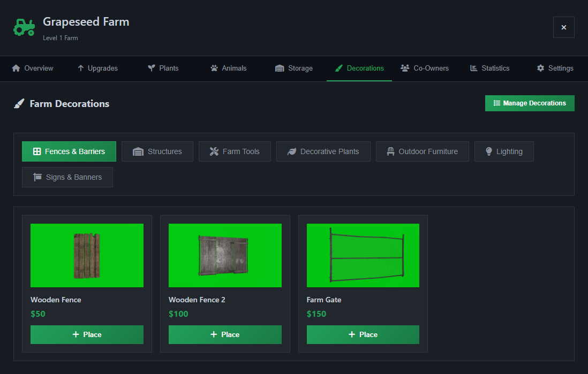Choose the Signs & Banners category

pos(67,177)
